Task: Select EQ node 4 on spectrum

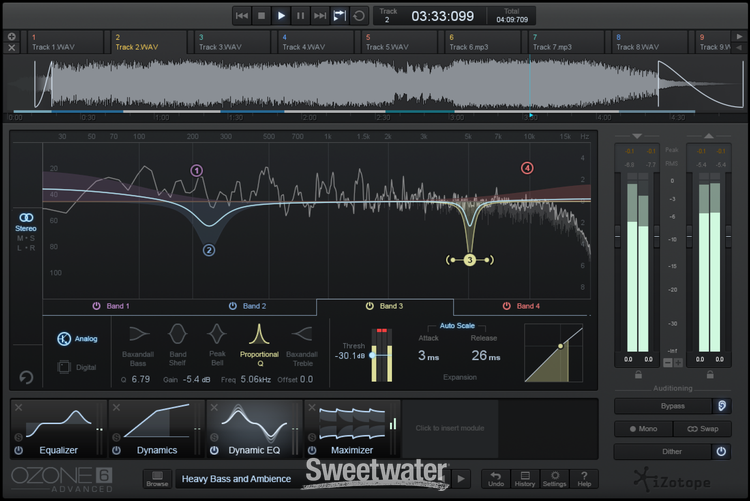Action: click(x=527, y=168)
